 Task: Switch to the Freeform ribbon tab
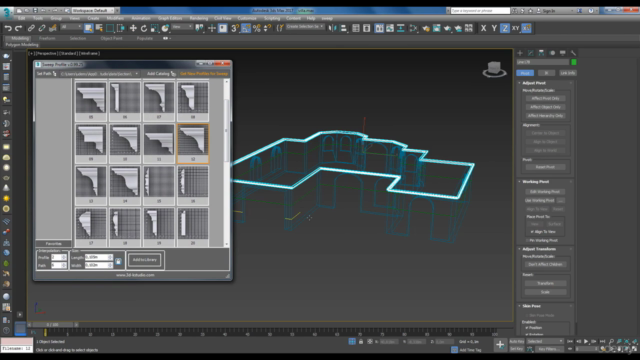coord(47,38)
